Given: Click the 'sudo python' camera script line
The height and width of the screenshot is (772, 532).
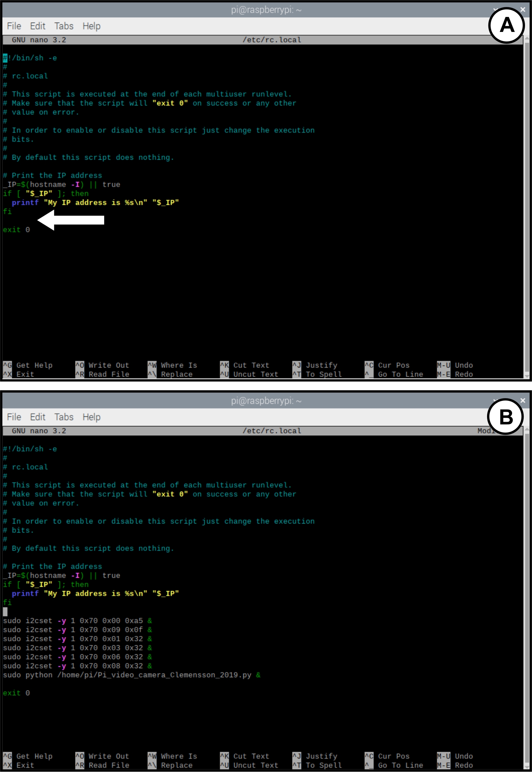Looking at the screenshot, I should click(132, 675).
